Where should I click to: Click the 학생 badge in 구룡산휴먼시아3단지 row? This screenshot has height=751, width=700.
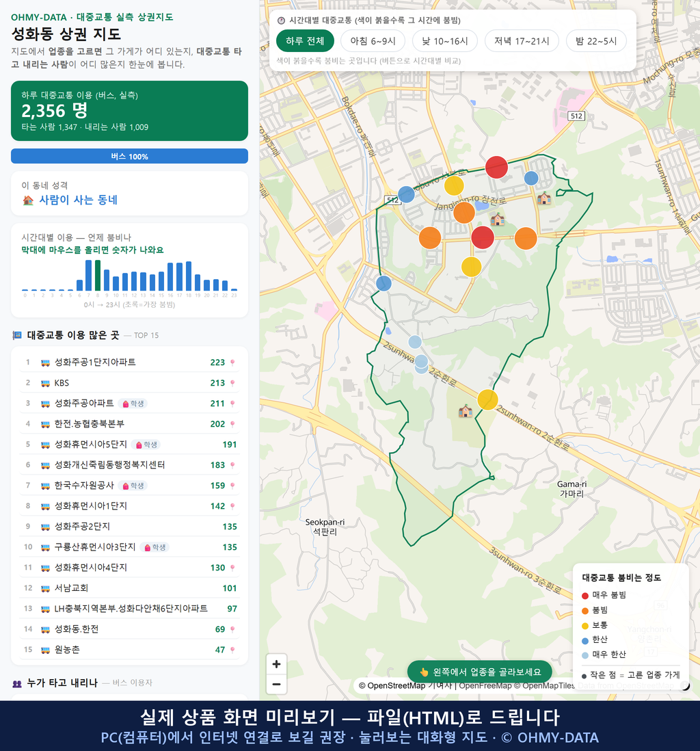pyautogui.click(x=154, y=547)
